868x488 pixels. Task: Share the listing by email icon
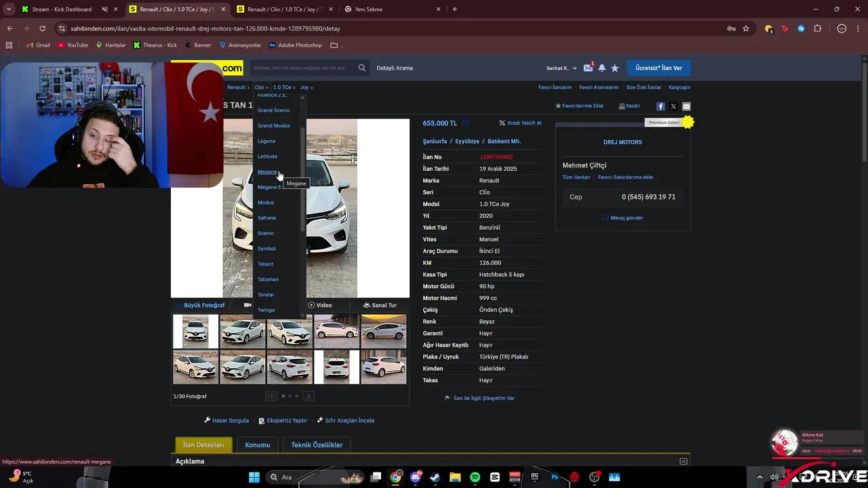686,106
